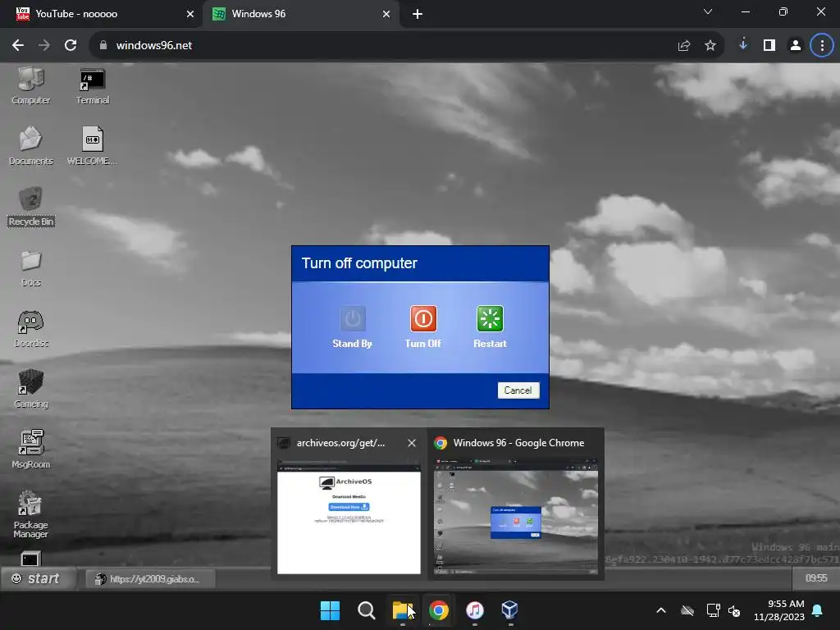Open Chrome three-dot menu
The height and width of the screenshot is (630, 840).
(x=822, y=46)
